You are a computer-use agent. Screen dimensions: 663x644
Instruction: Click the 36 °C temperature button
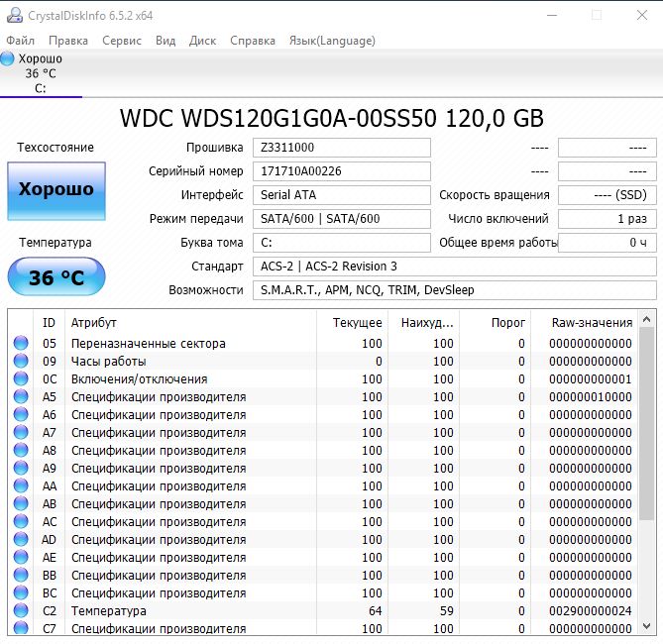click(56, 277)
